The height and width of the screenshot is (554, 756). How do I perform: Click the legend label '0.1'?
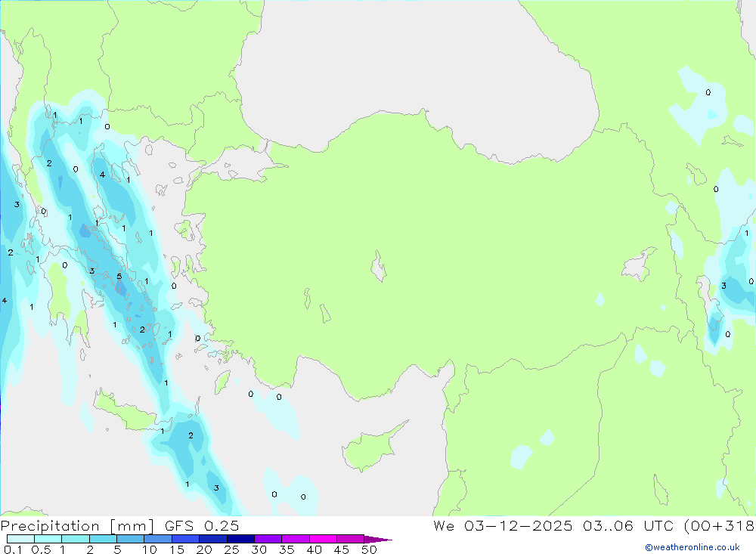[13, 549]
